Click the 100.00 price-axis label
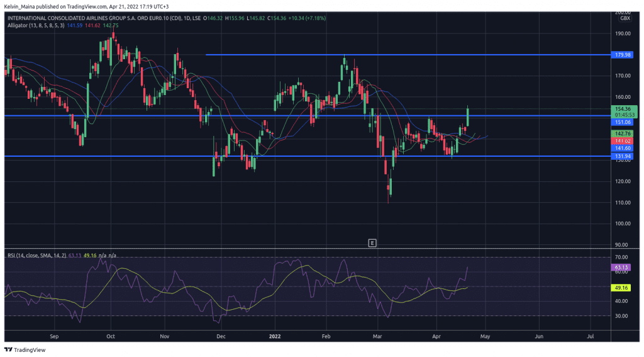The image size is (644, 357). coord(623,224)
